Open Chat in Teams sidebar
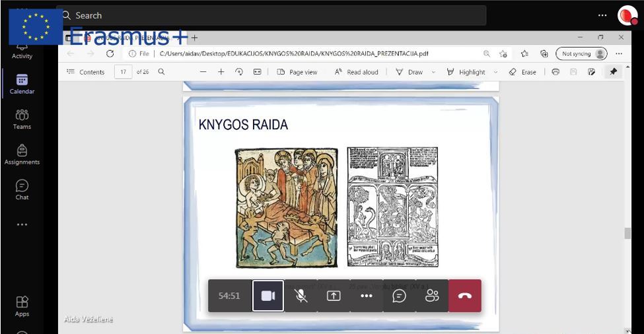 22,189
